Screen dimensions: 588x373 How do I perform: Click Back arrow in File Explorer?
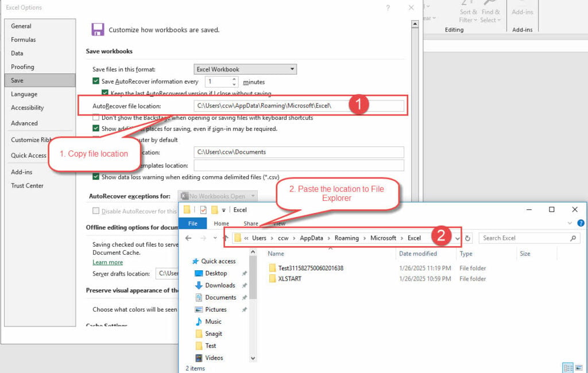click(188, 238)
